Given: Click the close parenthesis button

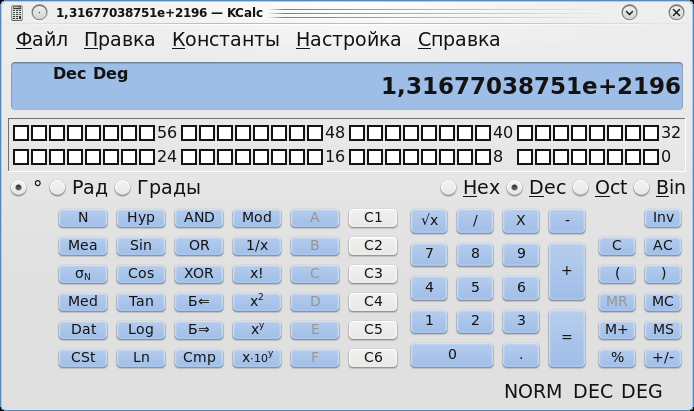Looking at the screenshot, I should 663,273.
